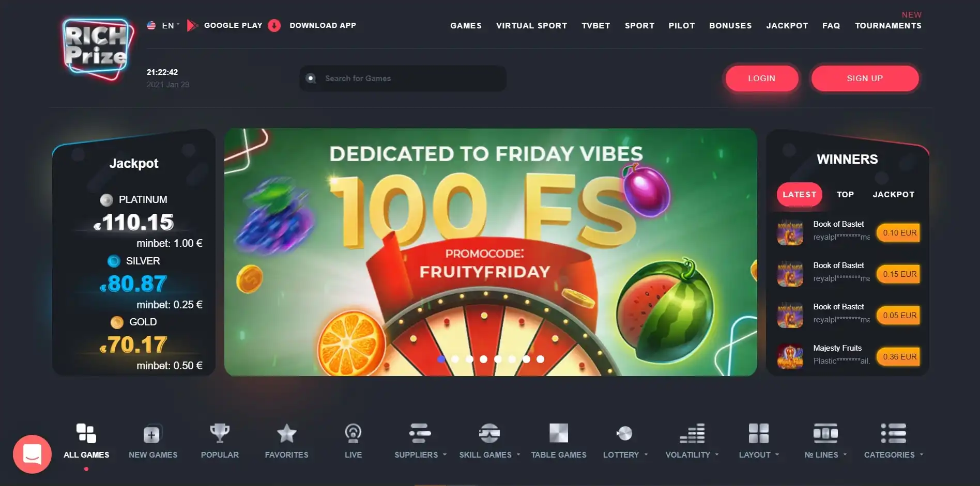
Task: Open Favorites star icon
Action: [x=286, y=433]
